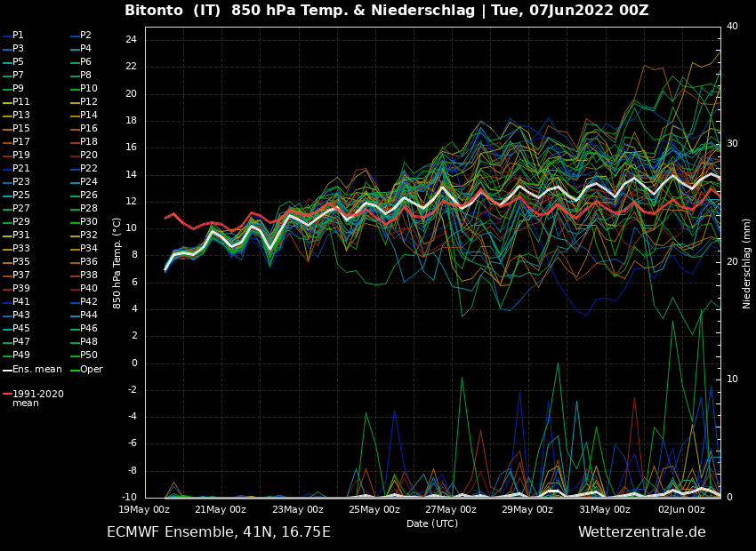Click the P36 legend entry
This screenshot has height=551, width=756.
(84, 261)
